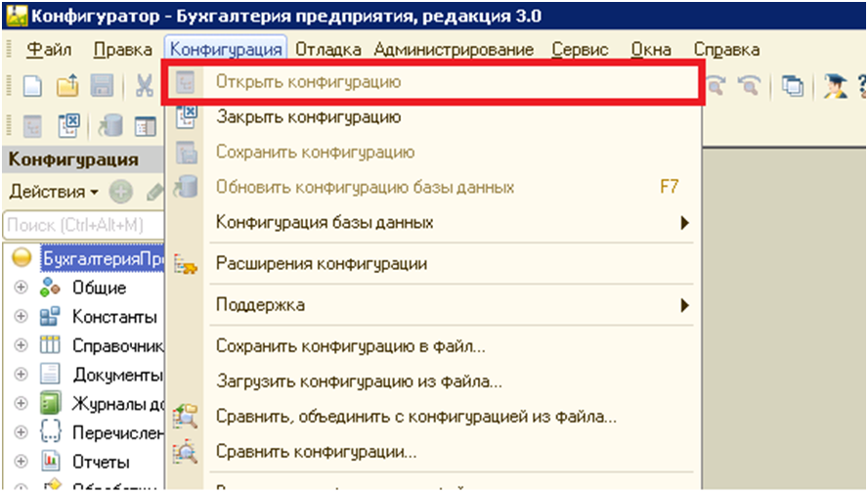Click the find next binoculars icon
868x493 pixels.
(715, 86)
